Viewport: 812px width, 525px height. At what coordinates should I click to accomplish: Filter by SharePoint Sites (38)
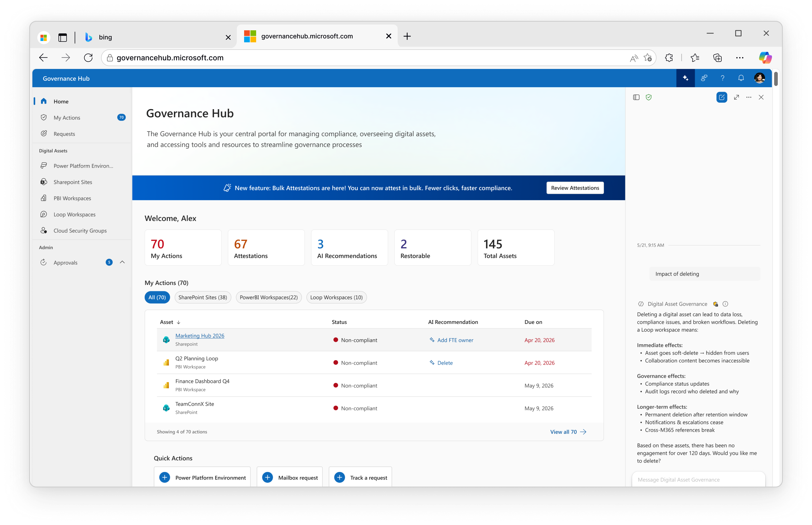click(203, 297)
